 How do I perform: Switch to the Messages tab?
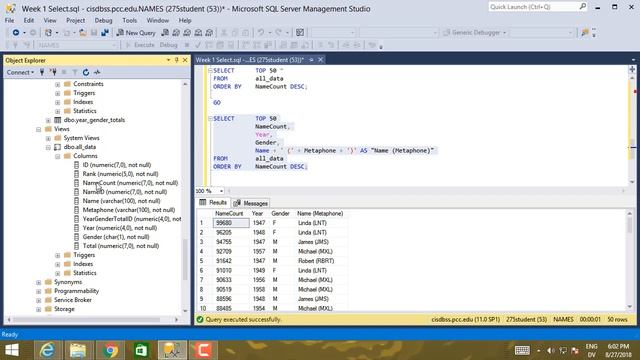pos(251,203)
